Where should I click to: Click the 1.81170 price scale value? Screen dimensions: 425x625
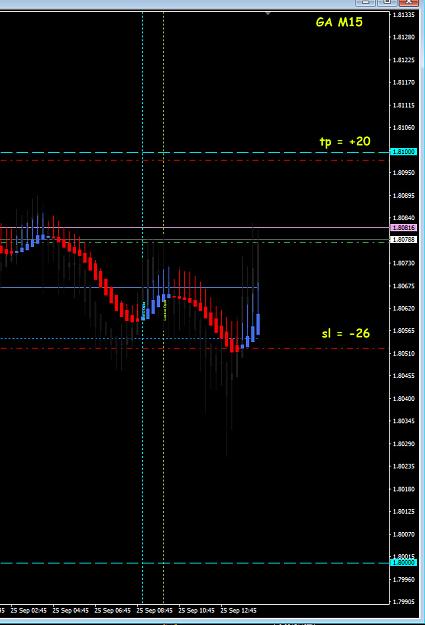point(404,83)
